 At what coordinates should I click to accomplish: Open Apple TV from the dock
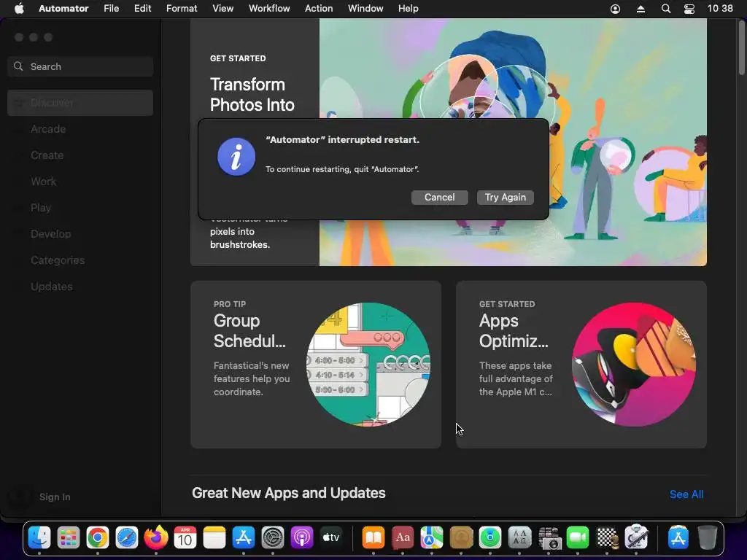coord(331,537)
